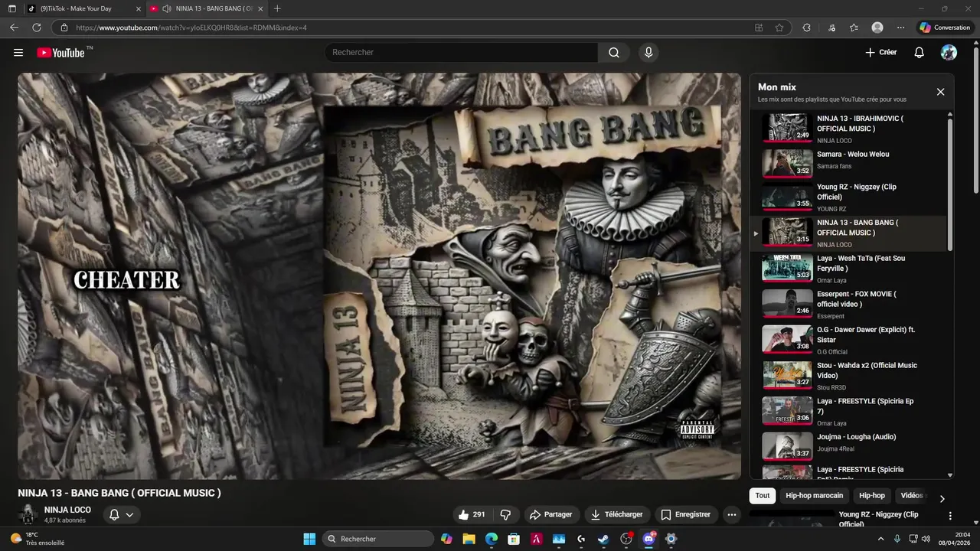
Task: Click the browser address bar URL
Action: pos(191,28)
